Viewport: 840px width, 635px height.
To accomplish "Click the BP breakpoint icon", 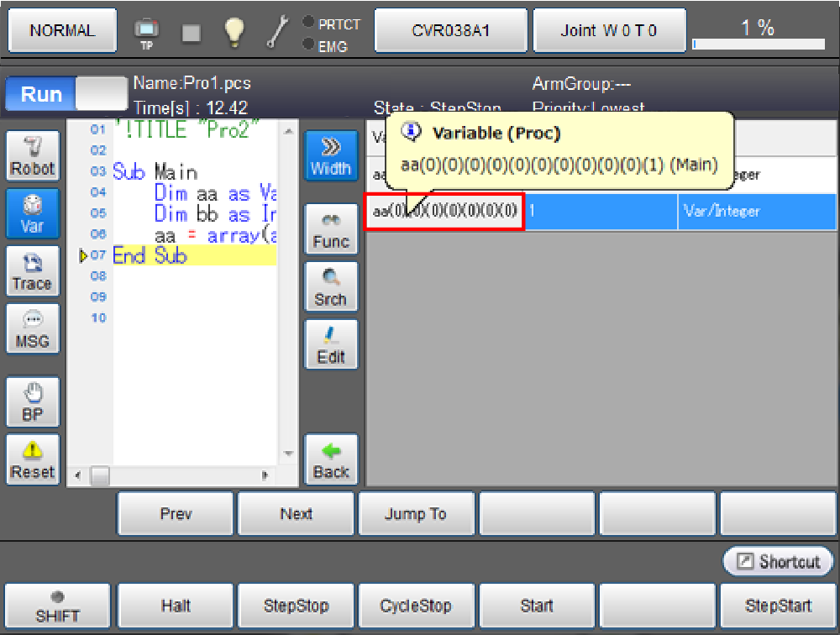I will pos(32,403).
